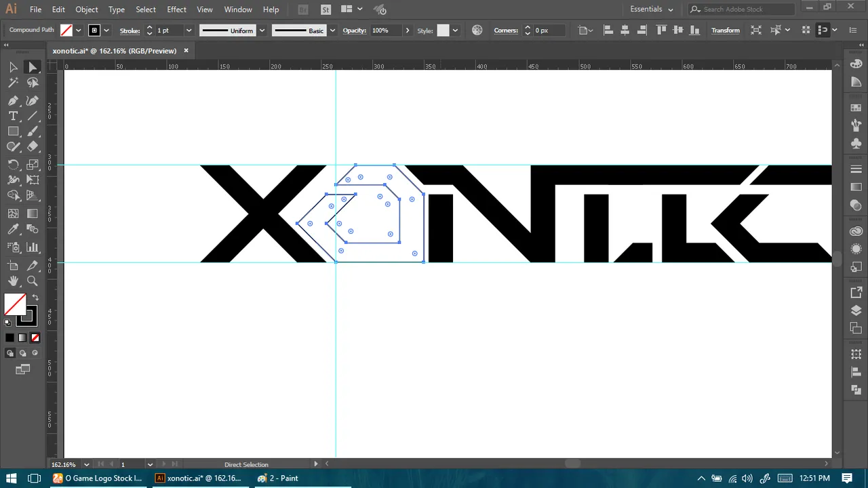Click the Fill color swatch in toolbox
The image size is (868, 488).
[x=15, y=304]
